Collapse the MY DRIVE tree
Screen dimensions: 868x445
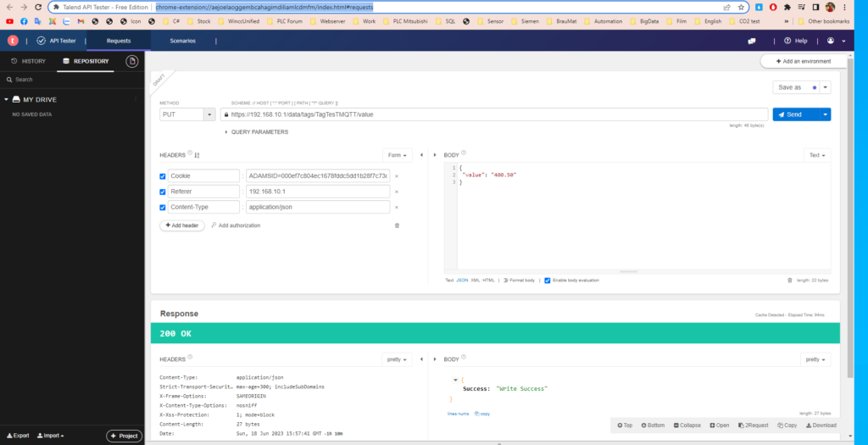6,100
